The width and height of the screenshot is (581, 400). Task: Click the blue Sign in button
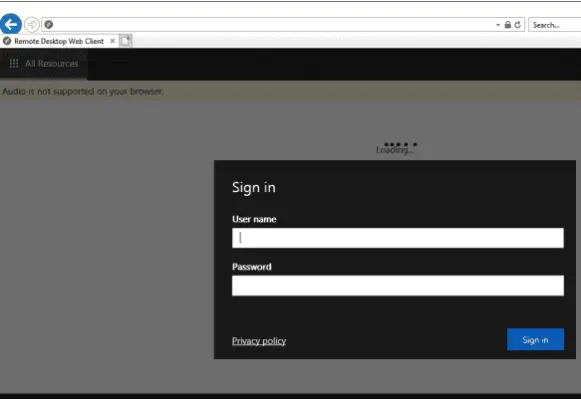point(535,339)
